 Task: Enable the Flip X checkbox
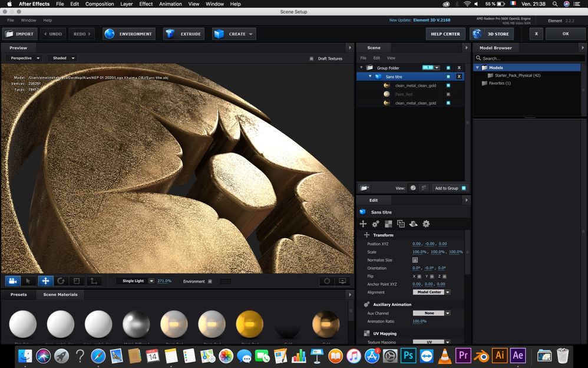[419, 277]
